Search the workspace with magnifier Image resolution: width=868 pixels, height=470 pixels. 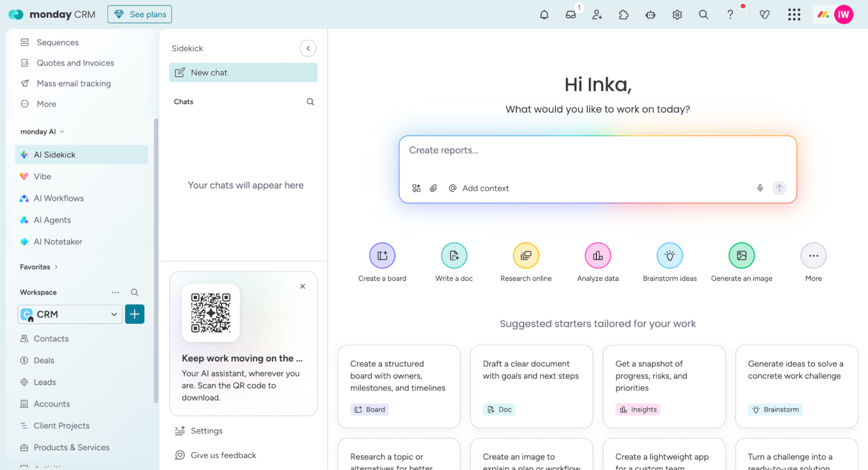(134, 293)
